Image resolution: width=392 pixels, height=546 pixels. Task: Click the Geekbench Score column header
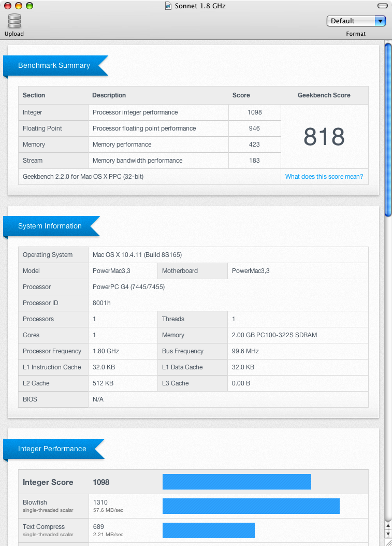coord(324,95)
